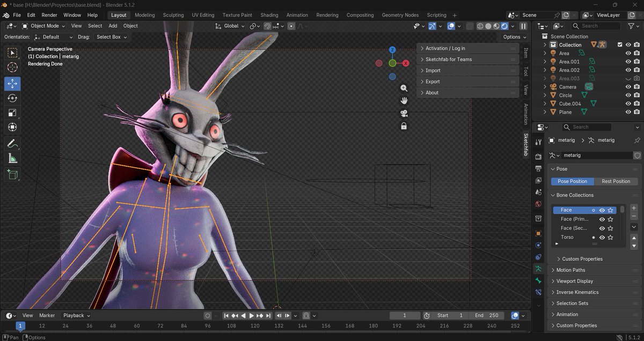This screenshot has width=644, height=341.
Task: Hide the Camera object in viewport
Action: [628, 87]
